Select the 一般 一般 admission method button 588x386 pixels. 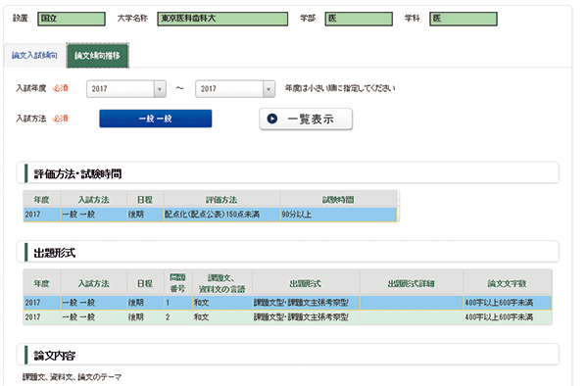click(x=155, y=119)
